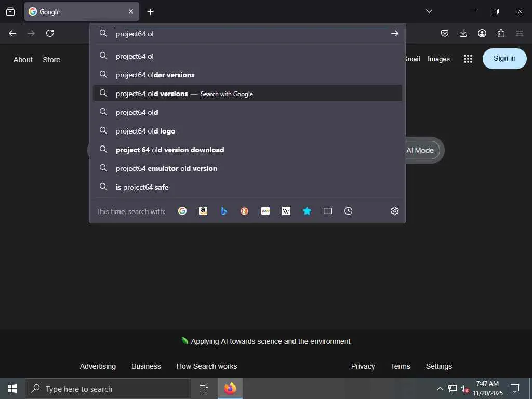Open a new tab with plus button
This screenshot has width=532, height=399.
point(150,12)
